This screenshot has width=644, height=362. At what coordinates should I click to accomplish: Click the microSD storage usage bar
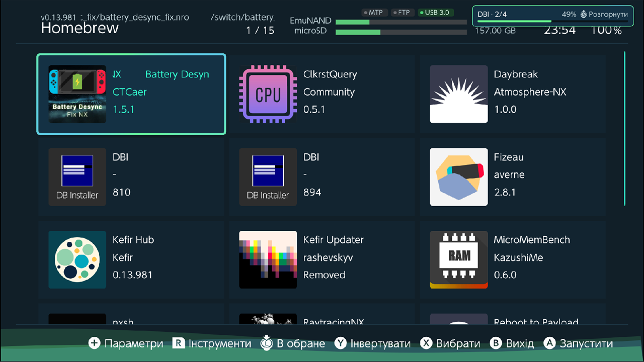click(401, 32)
